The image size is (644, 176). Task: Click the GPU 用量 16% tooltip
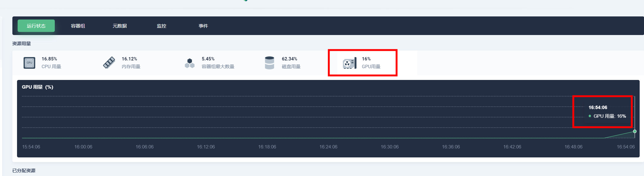pyautogui.click(x=607, y=116)
